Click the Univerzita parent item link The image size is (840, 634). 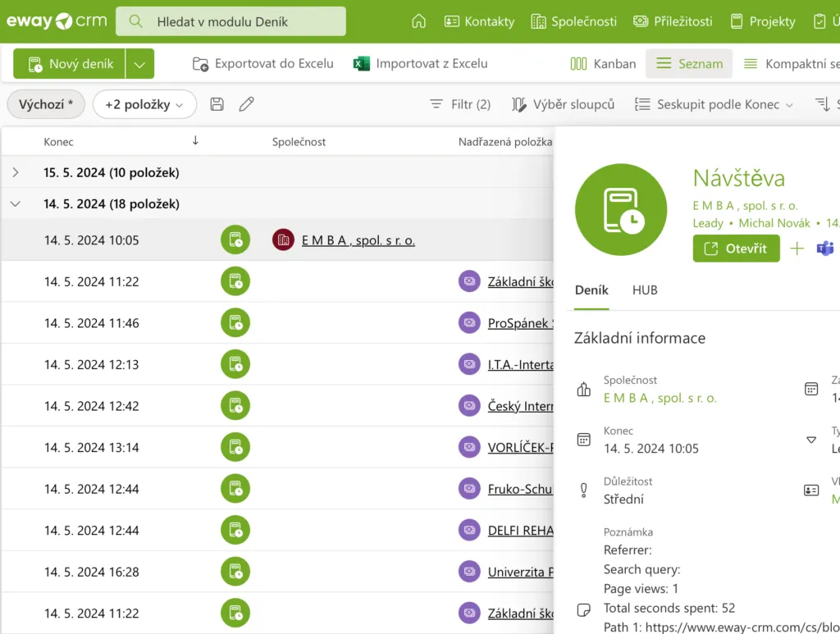(x=520, y=572)
